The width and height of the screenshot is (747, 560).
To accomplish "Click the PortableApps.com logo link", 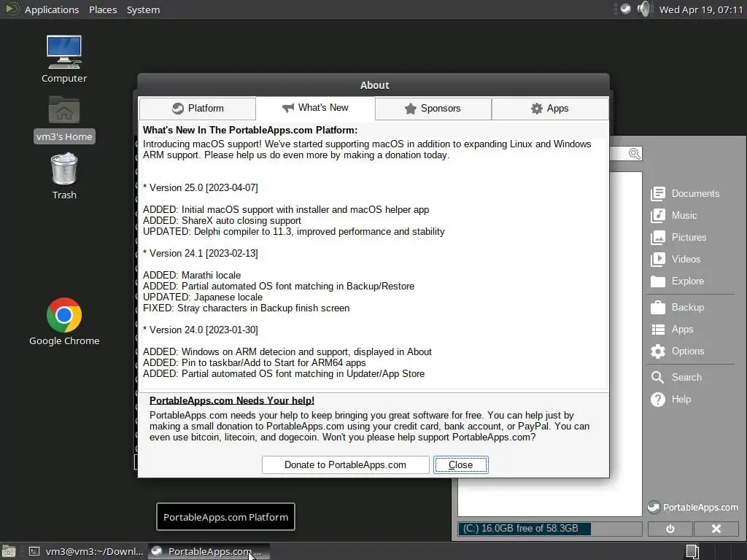I will tap(693, 507).
